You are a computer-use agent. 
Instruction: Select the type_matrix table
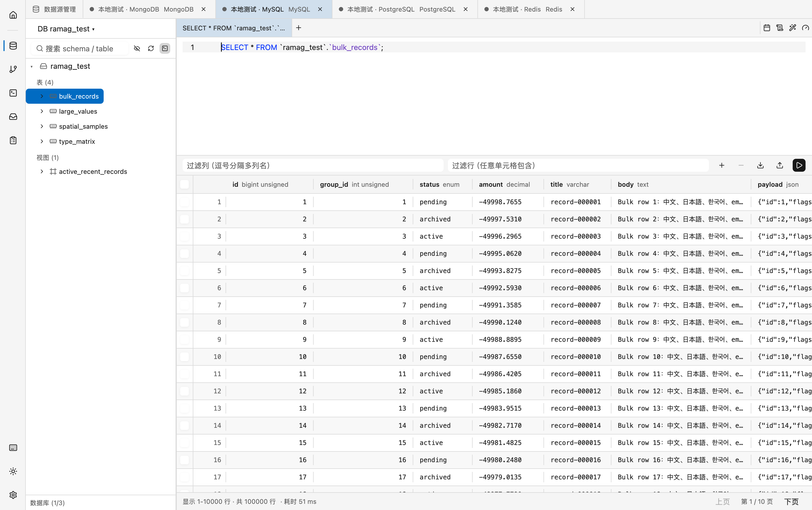click(77, 141)
